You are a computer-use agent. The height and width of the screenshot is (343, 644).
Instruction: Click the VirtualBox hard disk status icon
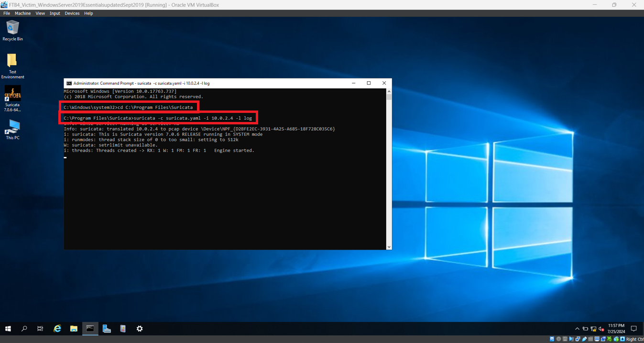coord(552,339)
